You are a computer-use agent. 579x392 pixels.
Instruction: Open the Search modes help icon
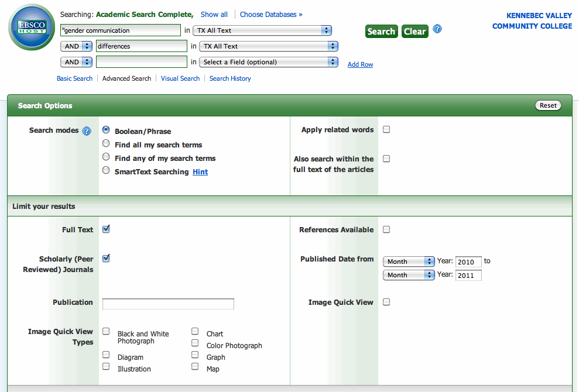[87, 130]
